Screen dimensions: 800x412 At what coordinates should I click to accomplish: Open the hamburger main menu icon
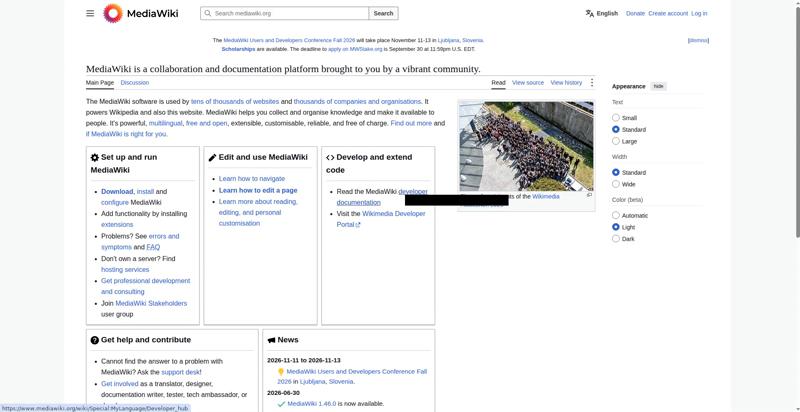[90, 13]
